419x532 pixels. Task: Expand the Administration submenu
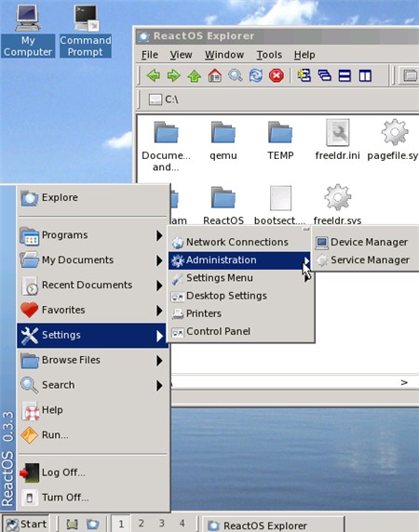[x=239, y=260]
